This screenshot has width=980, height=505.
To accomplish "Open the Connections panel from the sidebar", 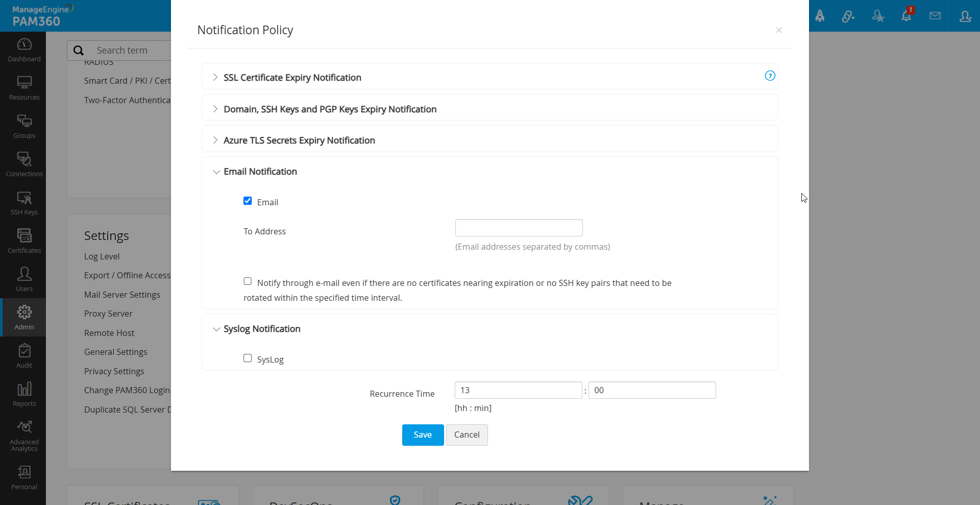I will click(x=23, y=163).
